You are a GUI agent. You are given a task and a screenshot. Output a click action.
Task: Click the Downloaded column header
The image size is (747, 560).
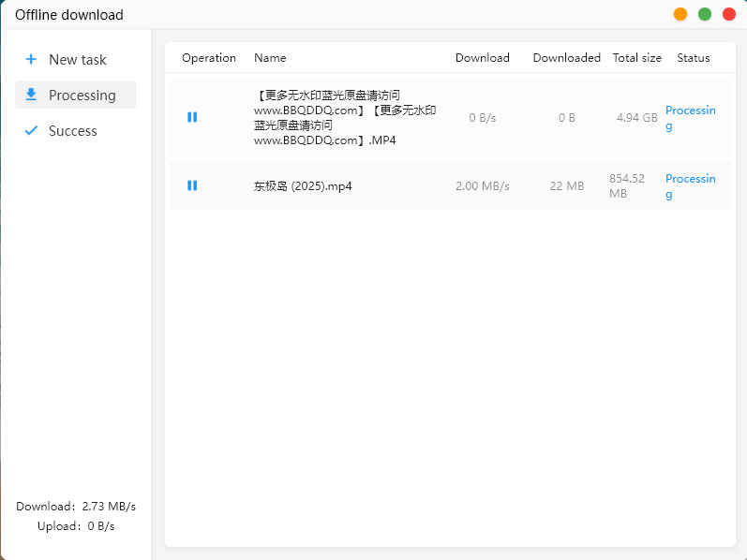pos(566,58)
